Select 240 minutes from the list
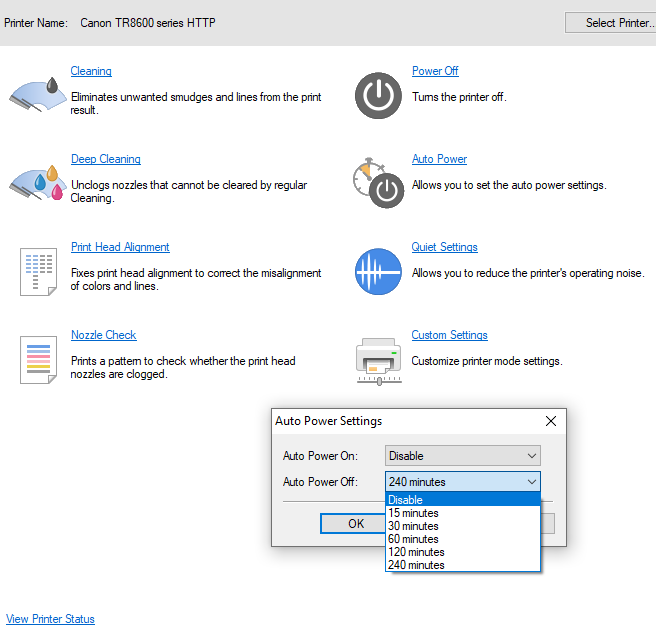656x637 pixels. (462, 565)
